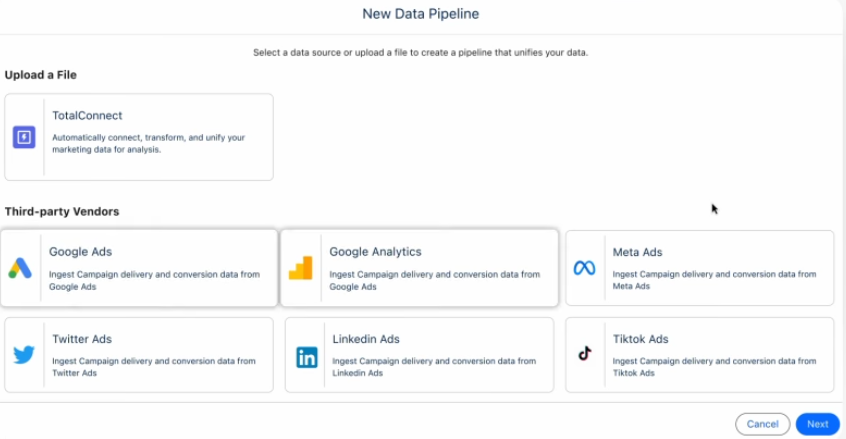Image resolution: width=846 pixels, height=439 pixels.
Task: Choose the Linkedin Ads card title
Action: [x=366, y=339]
